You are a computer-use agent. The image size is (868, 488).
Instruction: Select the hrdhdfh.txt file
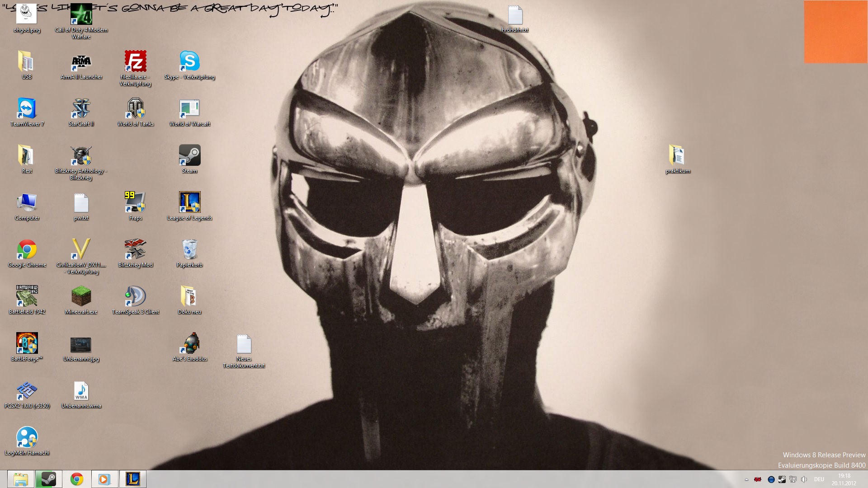pyautogui.click(x=514, y=16)
